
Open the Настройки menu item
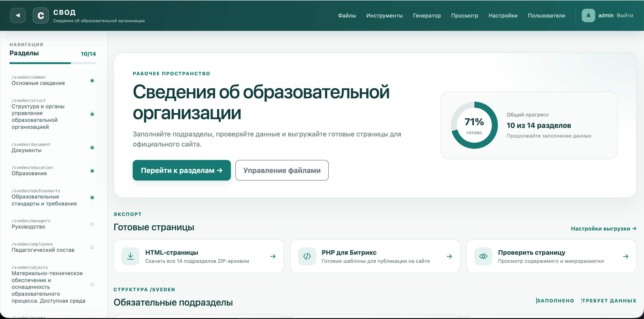coord(503,15)
